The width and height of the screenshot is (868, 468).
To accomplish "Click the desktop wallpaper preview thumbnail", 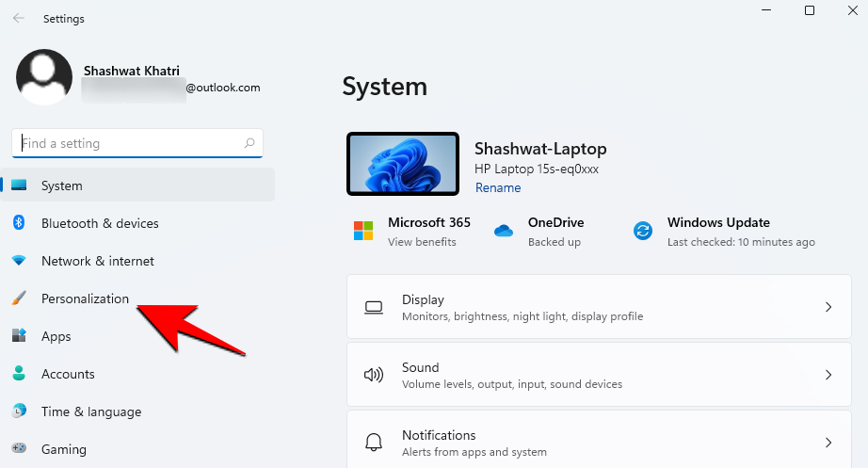I will (403, 165).
